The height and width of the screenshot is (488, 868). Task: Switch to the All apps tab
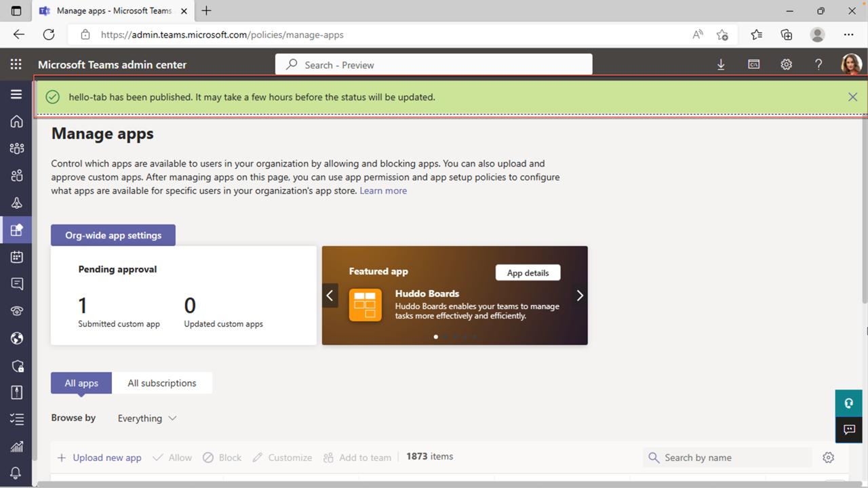click(81, 383)
